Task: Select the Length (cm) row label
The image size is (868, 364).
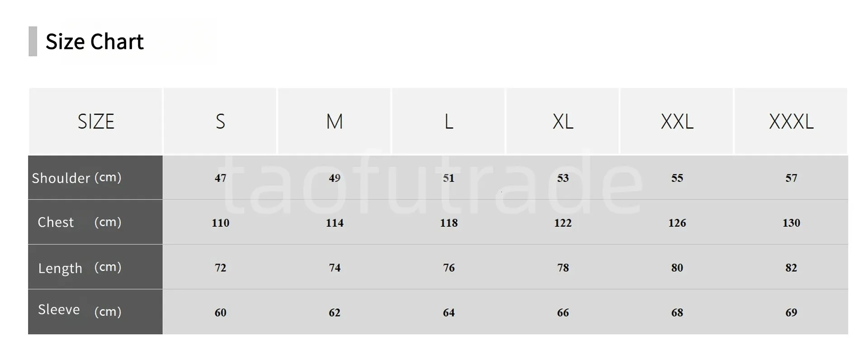Action: 80,268
